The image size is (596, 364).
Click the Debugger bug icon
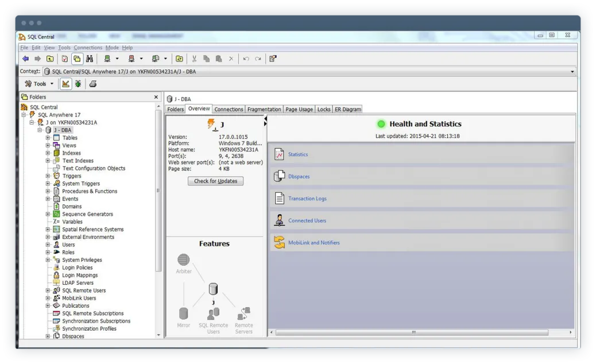[x=78, y=83]
